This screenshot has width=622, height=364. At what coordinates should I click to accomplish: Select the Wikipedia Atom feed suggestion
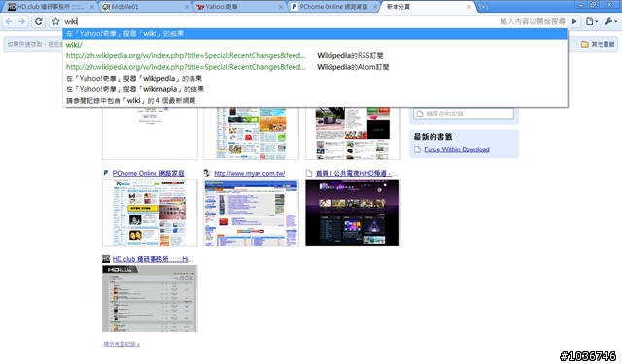315,67
